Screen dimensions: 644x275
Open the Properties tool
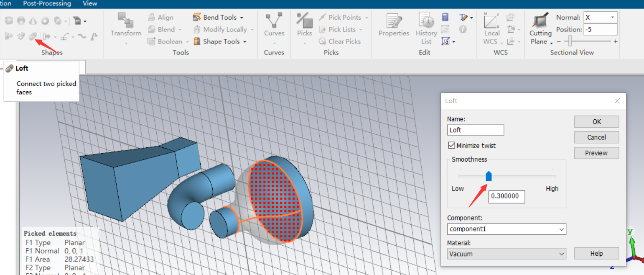[394, 25]
